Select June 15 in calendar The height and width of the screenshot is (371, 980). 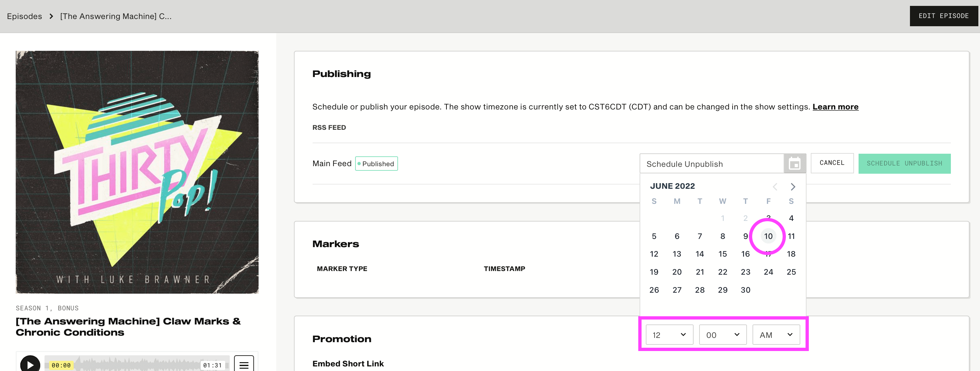click(x=722, y=254)
